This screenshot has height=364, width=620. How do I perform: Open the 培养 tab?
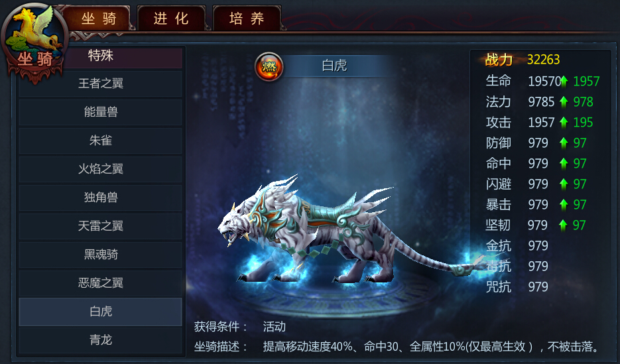(247, 19)
